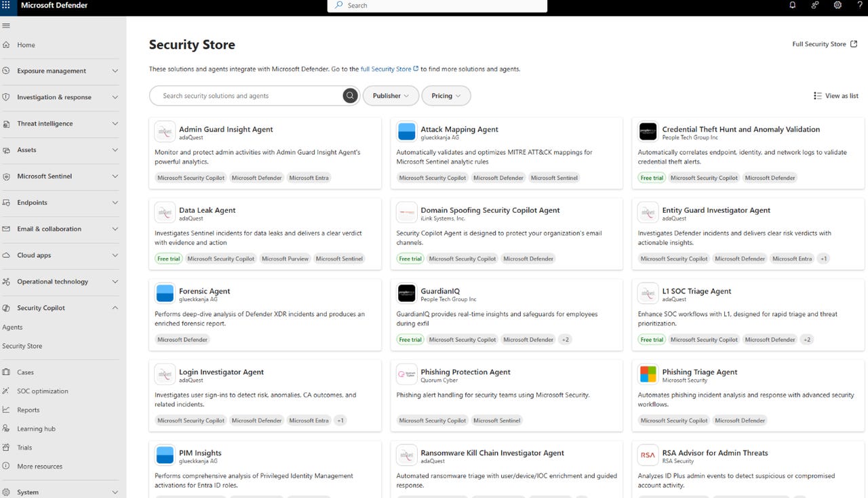Click the Phishing Triage Agent Microsoft logo
Screen dimensions: 868x498
tap(648, 374)
